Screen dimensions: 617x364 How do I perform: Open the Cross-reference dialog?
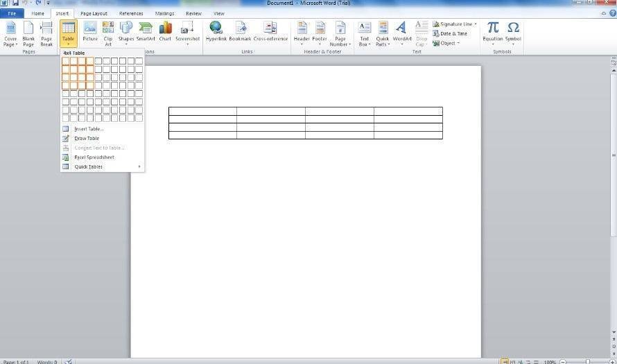(x=270, y=31)
